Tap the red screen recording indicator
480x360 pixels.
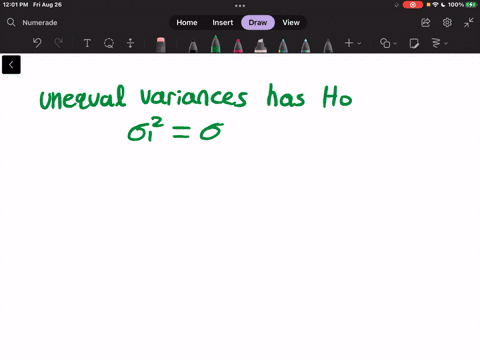(x=413, y=5)
